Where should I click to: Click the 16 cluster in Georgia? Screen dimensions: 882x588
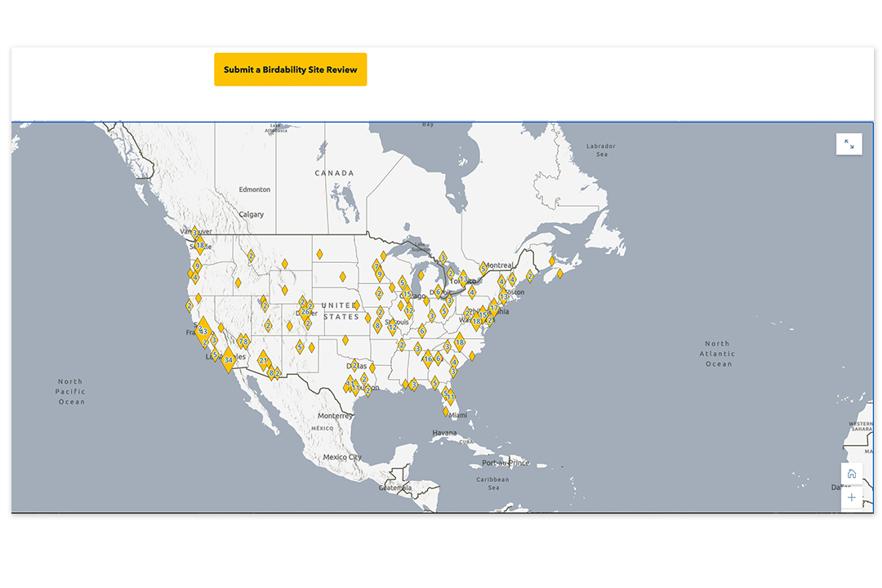(429, 358)
